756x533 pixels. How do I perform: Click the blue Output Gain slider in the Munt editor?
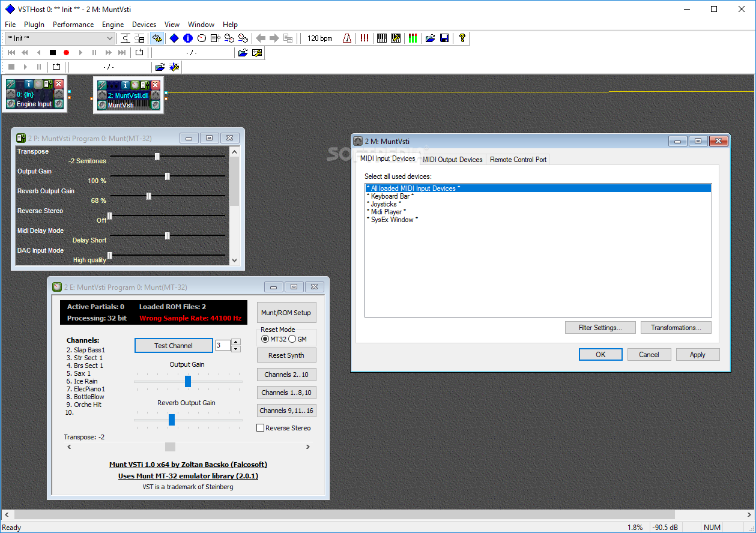coord(188,381)
